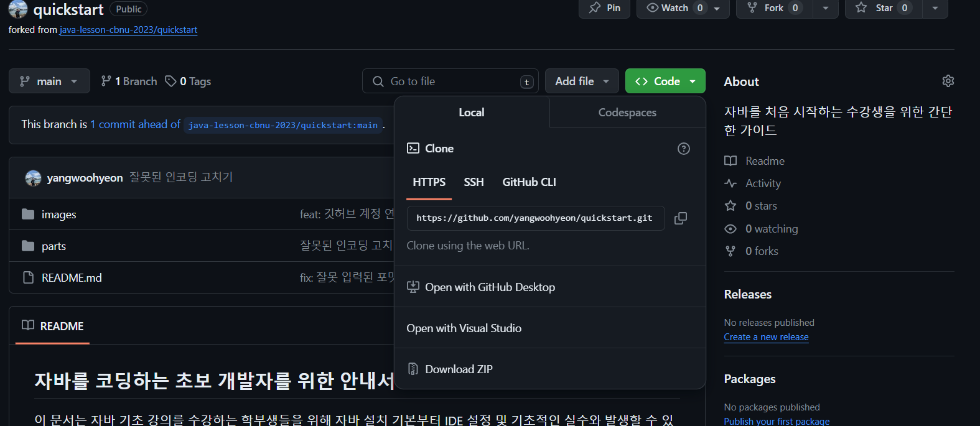Screen dimensions: 980x426
Task: Fork the quickstart repository
Action: click(x=775, y=7)
